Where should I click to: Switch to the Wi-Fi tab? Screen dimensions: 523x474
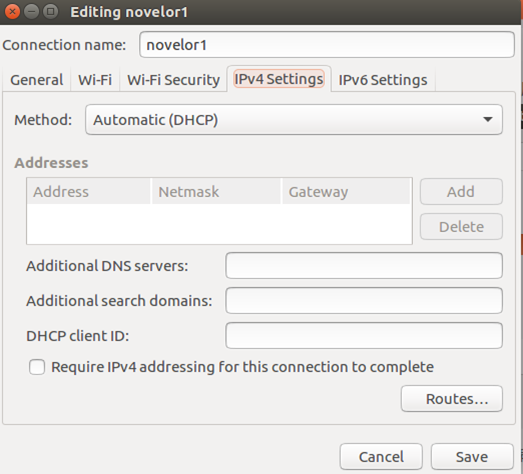(x=95, y=80)
